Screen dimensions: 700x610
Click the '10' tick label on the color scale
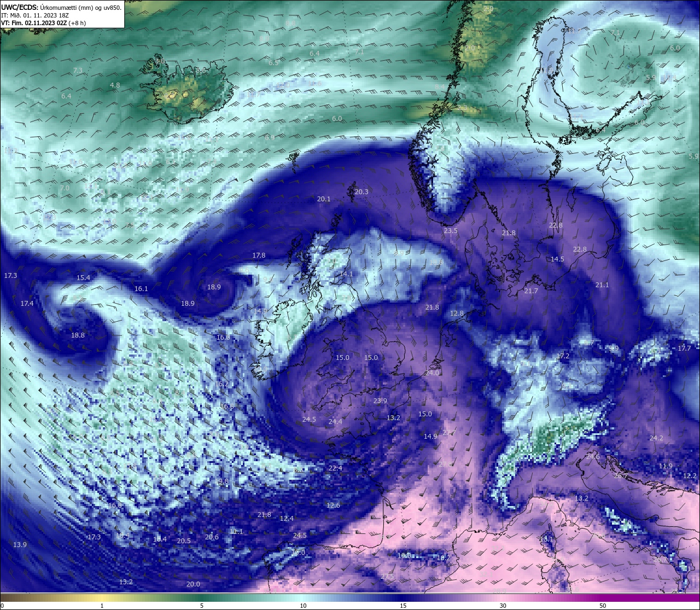[302, 606]
